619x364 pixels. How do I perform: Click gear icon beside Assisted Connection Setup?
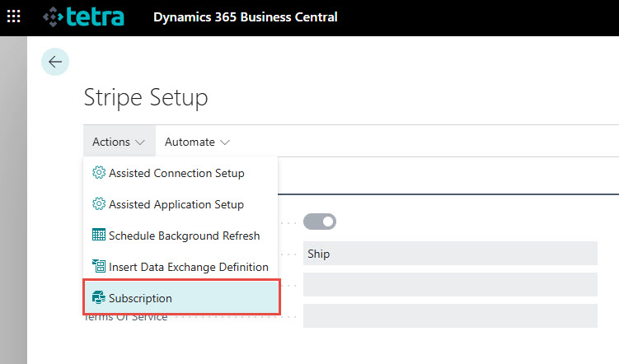tap(99, 173)
